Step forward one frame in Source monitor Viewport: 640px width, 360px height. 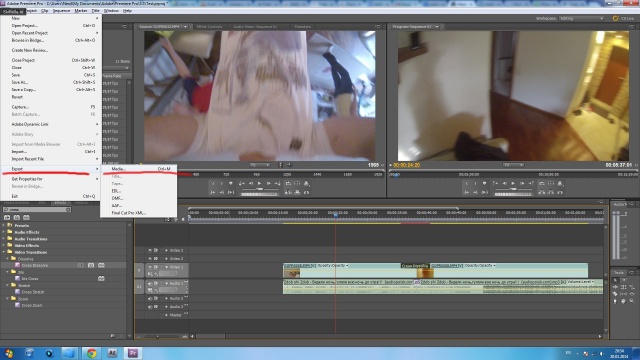269,184
